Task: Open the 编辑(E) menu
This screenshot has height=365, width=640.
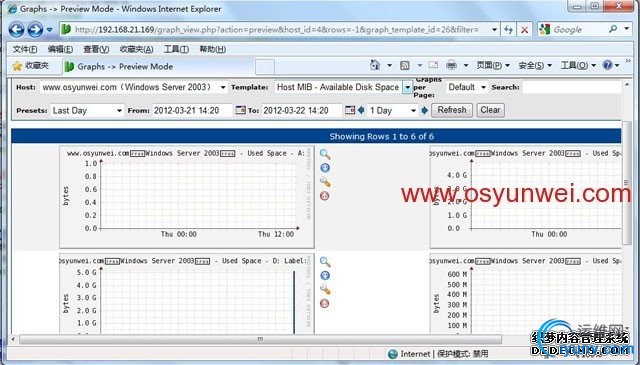Action: 60,49
